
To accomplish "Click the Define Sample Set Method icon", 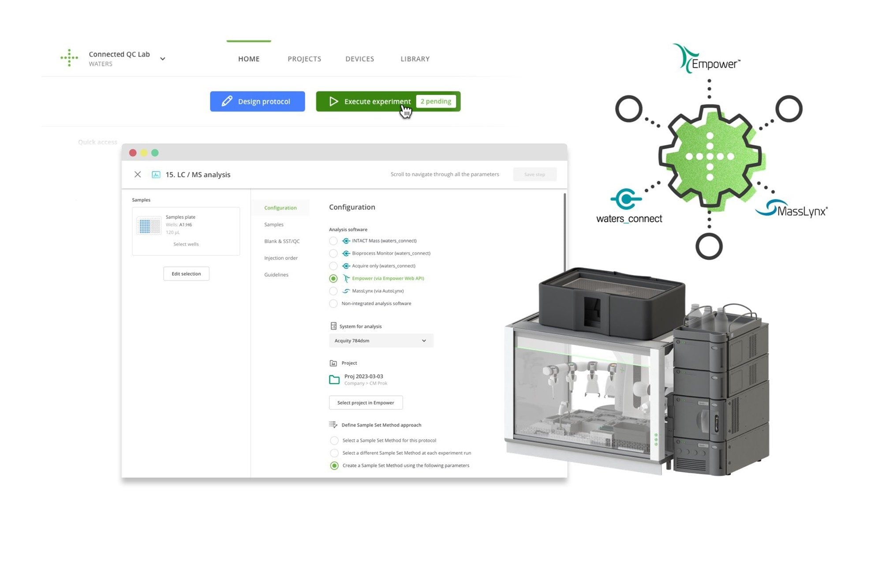I will (x=333, y=425).
